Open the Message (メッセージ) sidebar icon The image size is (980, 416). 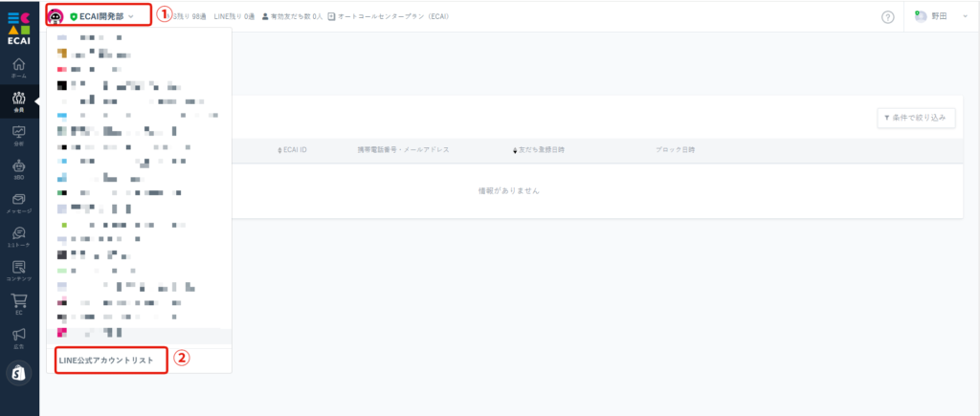(x=19, y=202)
